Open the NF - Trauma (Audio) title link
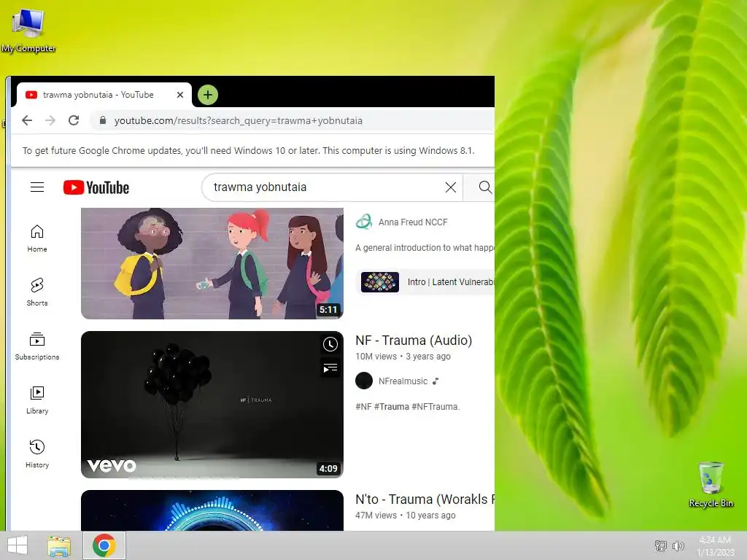Screen dimensions: 747x560 (x=414, y=341)
